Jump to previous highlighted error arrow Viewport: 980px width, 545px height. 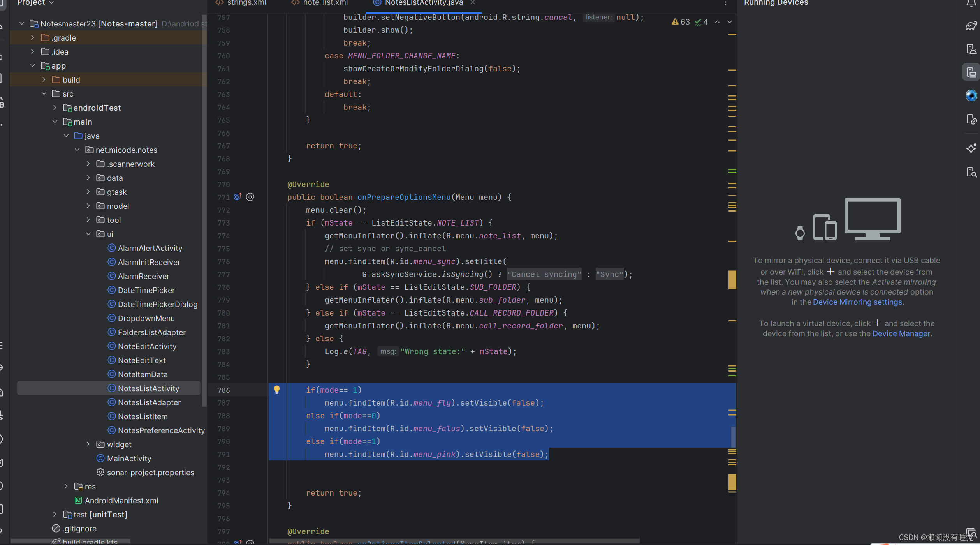coord(717,22)
